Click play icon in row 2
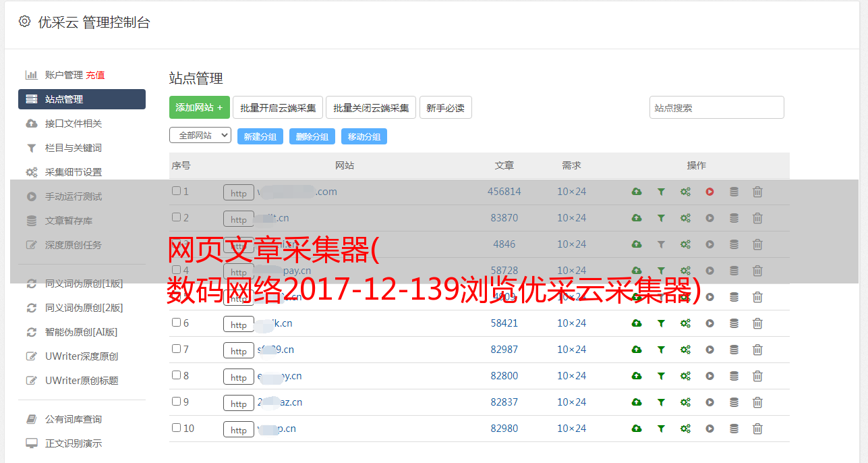This screenshot has width=868, height=463. pyautogui.click(x=710, y=218)
